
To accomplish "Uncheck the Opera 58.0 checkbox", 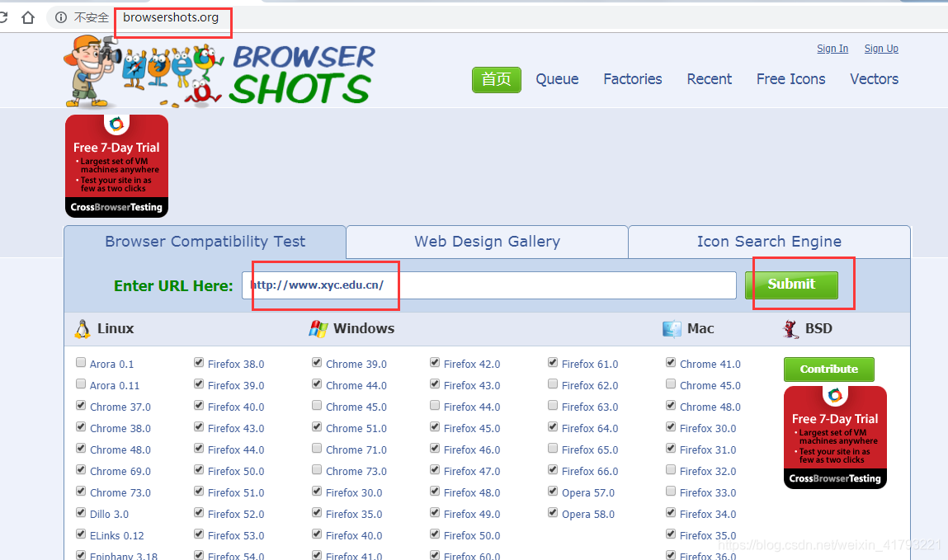I will 553,512.
